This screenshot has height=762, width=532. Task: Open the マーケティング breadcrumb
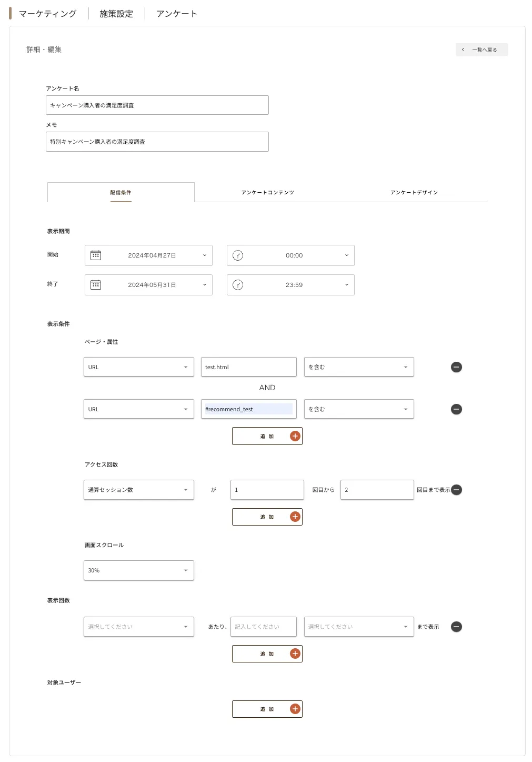pyautogui.click(x=48, y=14)
